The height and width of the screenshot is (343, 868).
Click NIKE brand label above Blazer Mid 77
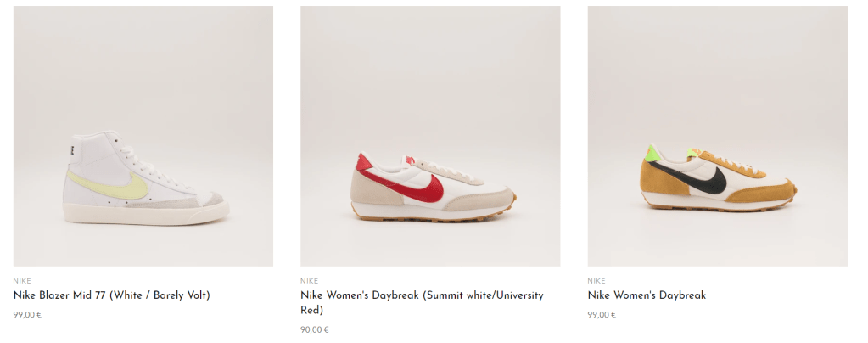click(x=22, y=281)
